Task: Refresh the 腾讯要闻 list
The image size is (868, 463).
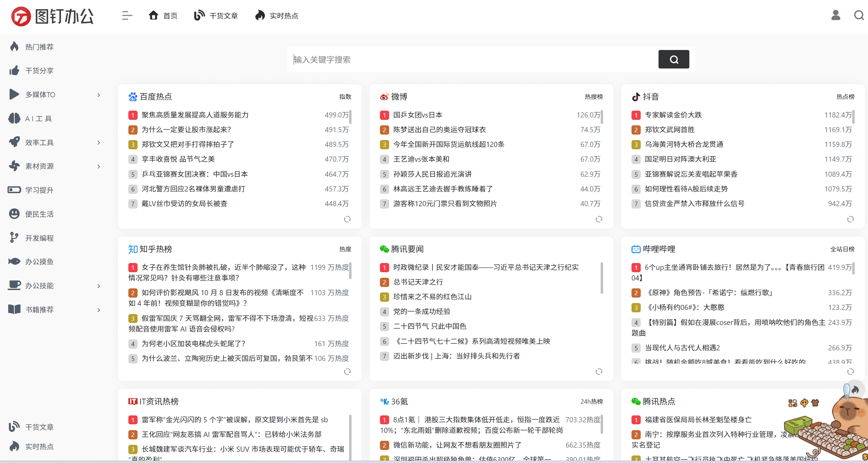Action: click(599, 372)
